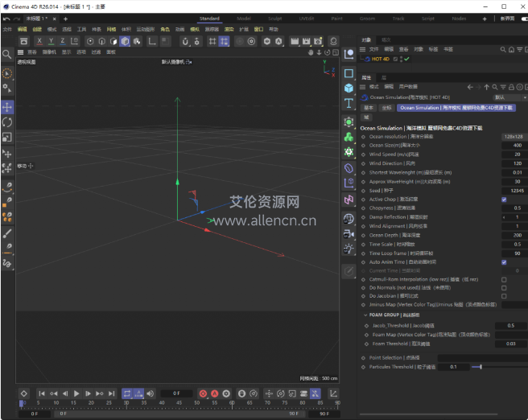Click the render to picture viewer clapper icon
This screenshot has width=528, height=420.
[x=306, y=41]
